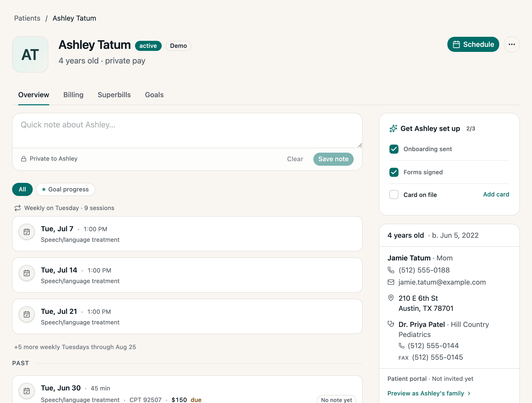Image resolution: width=532 pixels, height=403 pixels.
Task: Click the calendar icon on Tue, Jul 21 session
Action: click(x=27, y=314)
